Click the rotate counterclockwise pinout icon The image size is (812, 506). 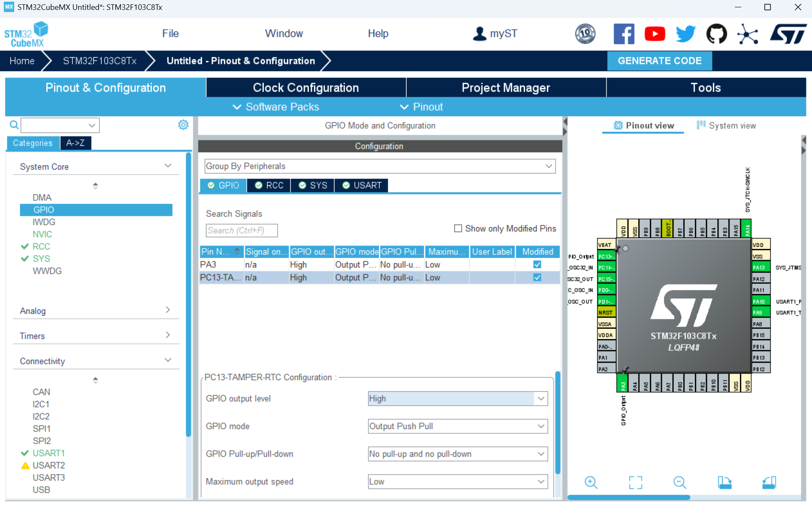769,482
